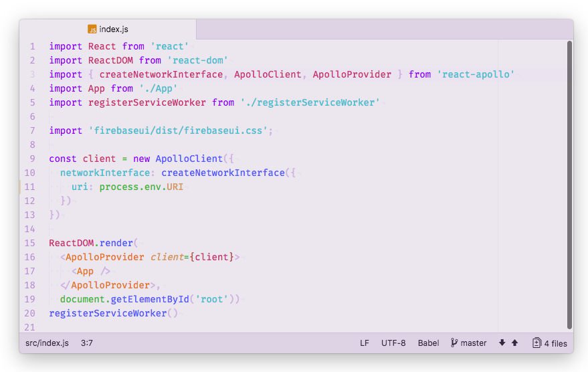The image size is (588, 372).
Task: Click the git branch icon beside master
Action: tap(454, 343)
